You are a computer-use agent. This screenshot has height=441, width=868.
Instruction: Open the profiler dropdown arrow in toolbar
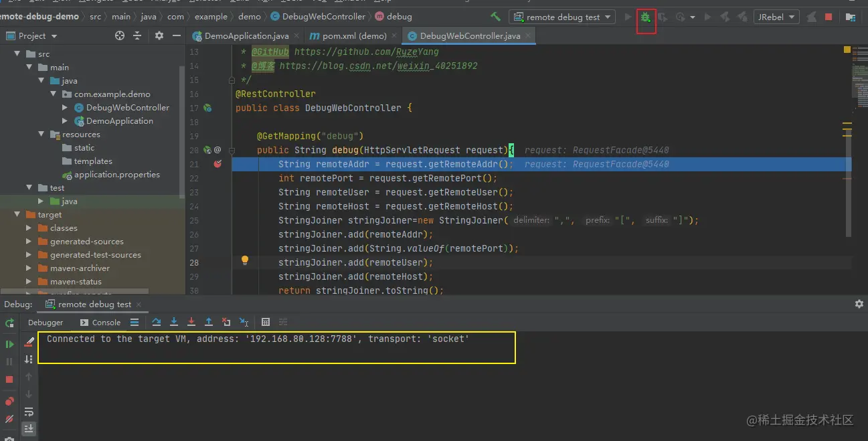(693, 17)
